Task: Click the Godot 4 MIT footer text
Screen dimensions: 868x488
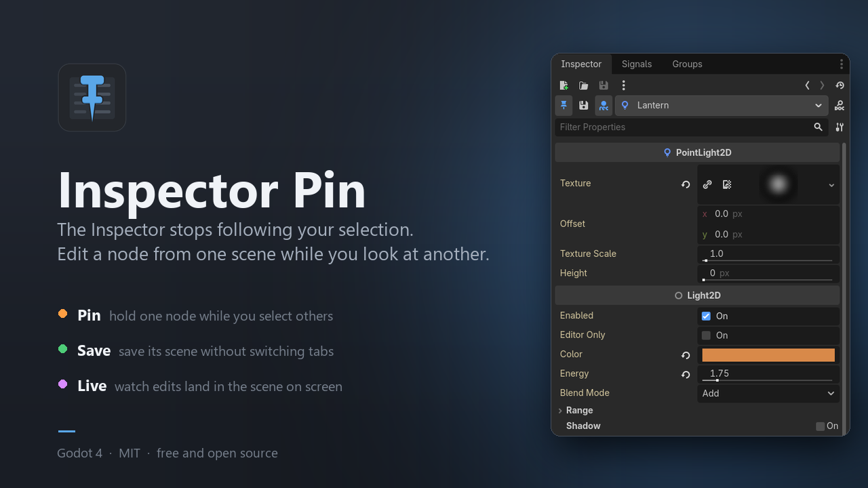Action: tap(167, 453)
